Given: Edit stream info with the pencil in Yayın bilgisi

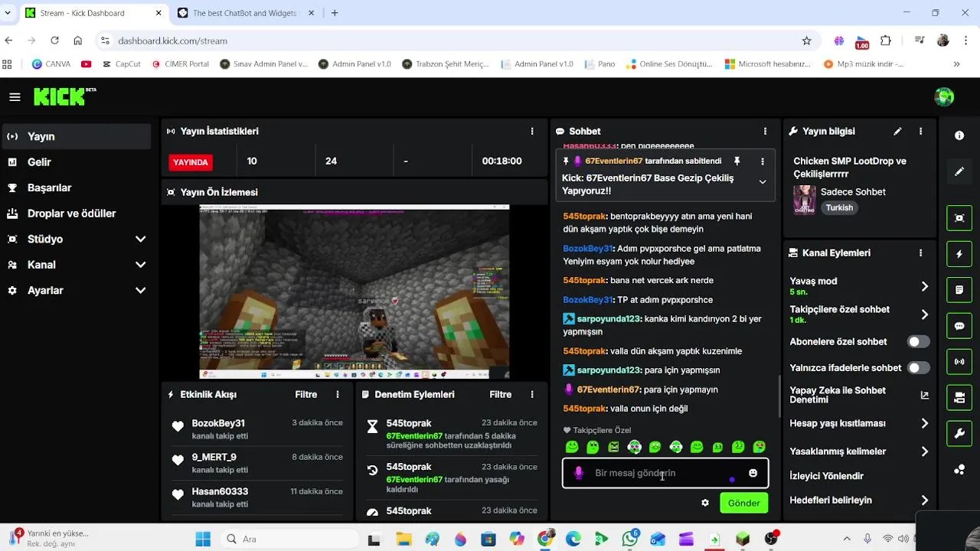Looking at the screenshot, I should (897, 132).
